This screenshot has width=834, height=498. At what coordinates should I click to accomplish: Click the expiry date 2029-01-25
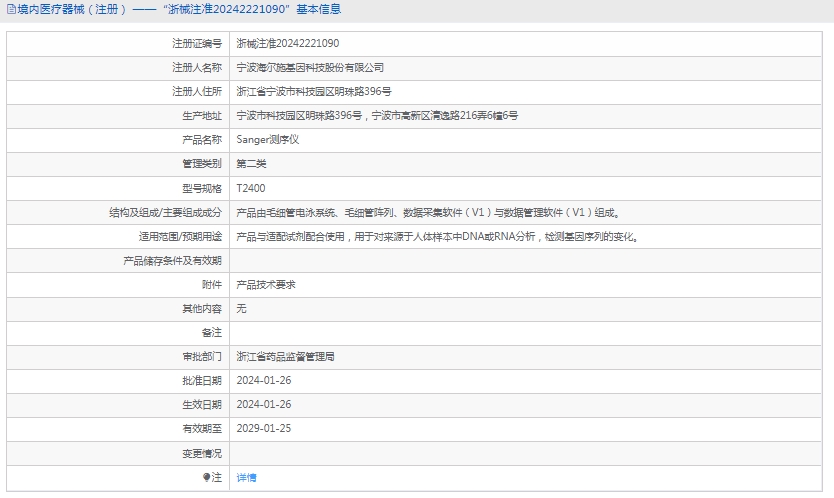click(263, 429)
